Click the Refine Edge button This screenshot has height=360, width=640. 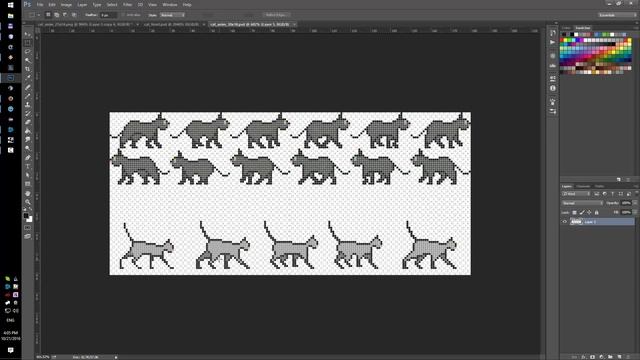(276, 15)
